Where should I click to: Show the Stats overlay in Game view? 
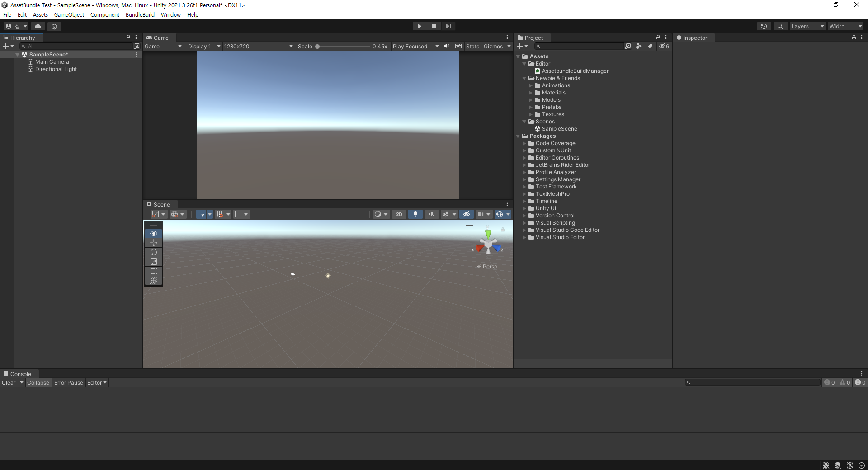click(x=472, y=46)
